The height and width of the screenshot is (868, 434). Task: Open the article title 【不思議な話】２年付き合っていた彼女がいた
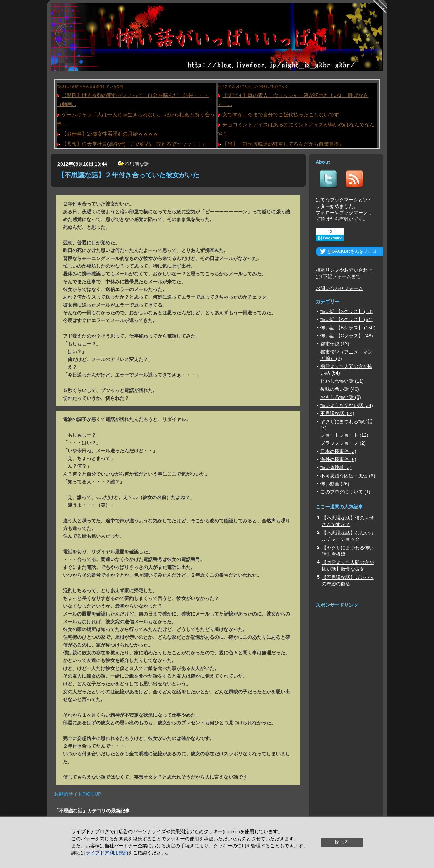coord(128,175)
